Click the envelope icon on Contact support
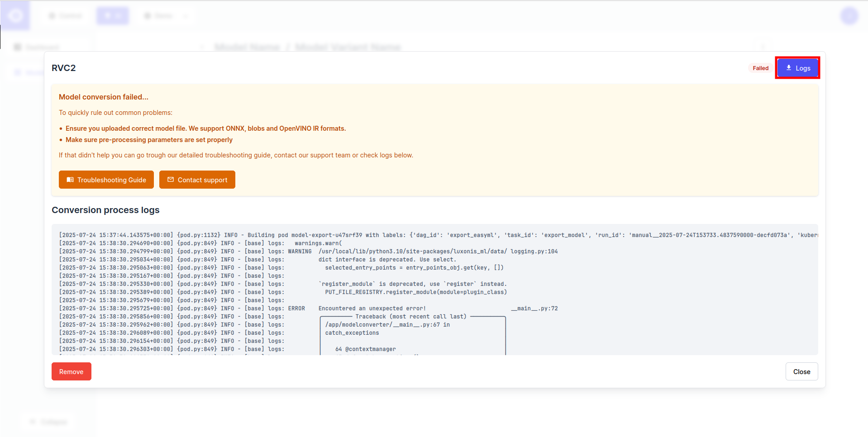Image resolution: width=868 pixels, height=437 pixels. click(171, 180)
